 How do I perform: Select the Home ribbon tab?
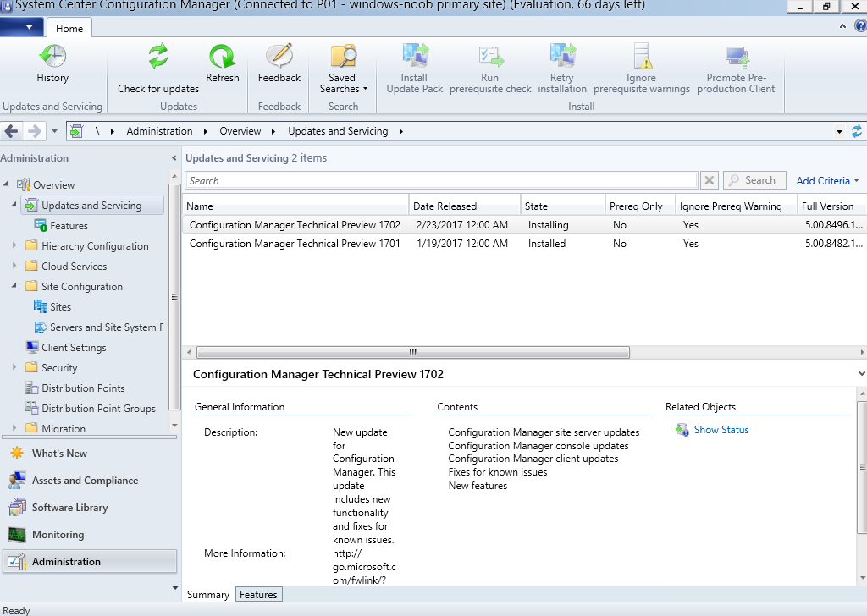pyautogui.click(x=69, y=29)
